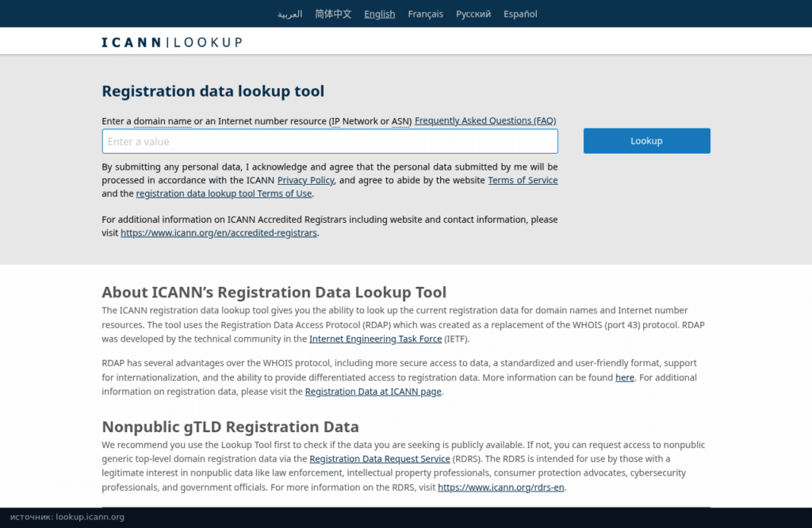Switch language to Русский
This screenshot has height=528, width=812.
pos(473,14)
